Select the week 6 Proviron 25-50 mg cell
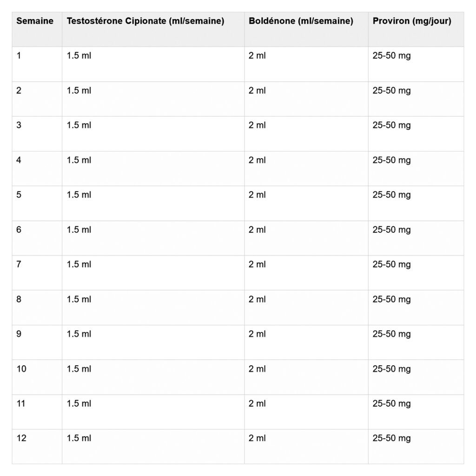Screen dimensions: 476x476 391,230
